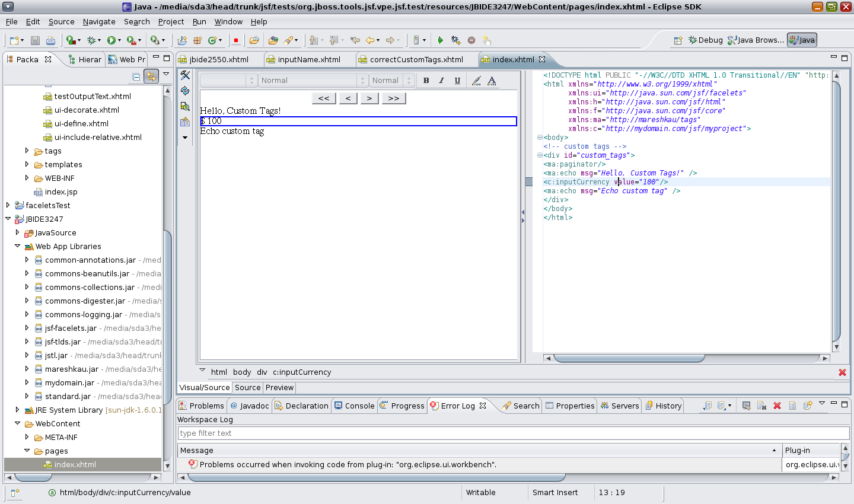The image size is (854, 504).
Task: Open the Debug perspective
Action: click(x=705, y=40)
